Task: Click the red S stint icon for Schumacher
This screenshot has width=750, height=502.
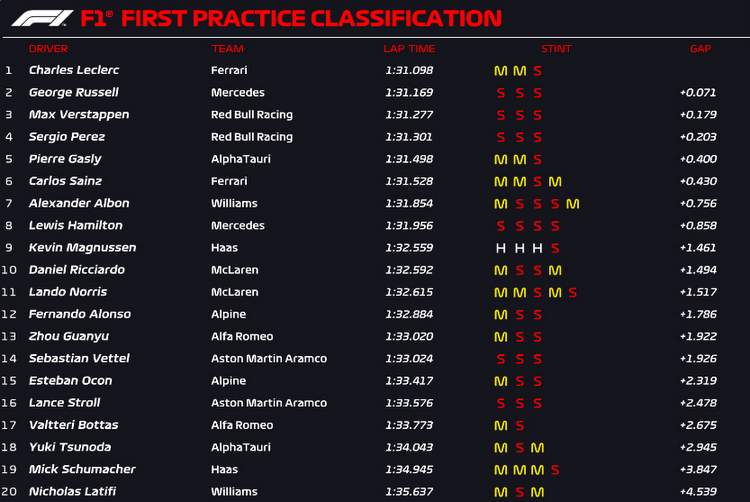Action: point(555,470)
